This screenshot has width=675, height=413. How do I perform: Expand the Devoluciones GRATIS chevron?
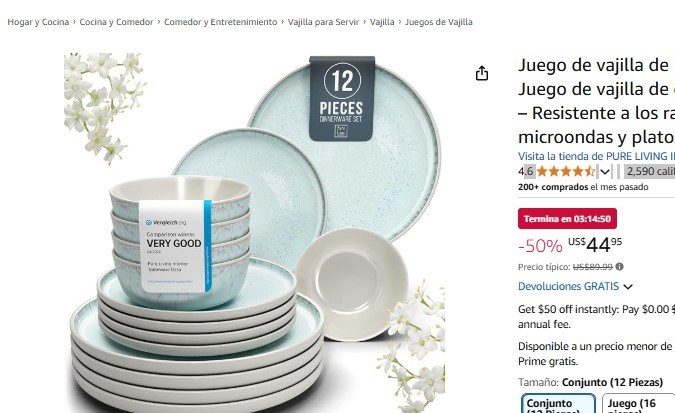628,287
